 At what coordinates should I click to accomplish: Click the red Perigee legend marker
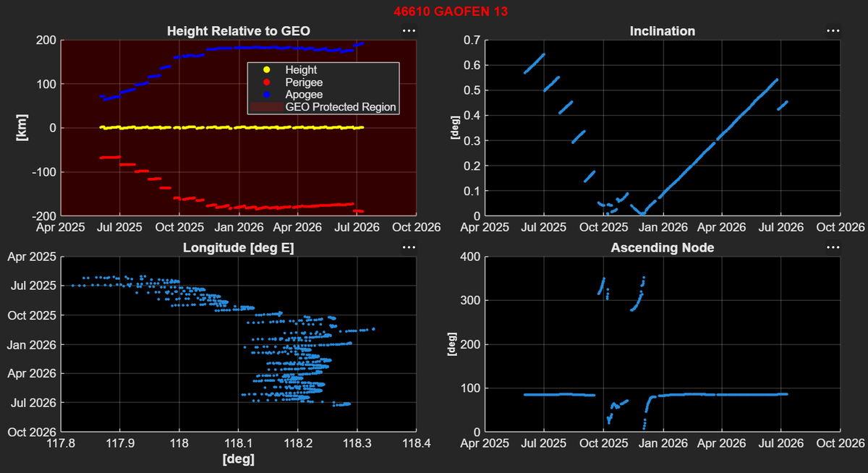266,82
